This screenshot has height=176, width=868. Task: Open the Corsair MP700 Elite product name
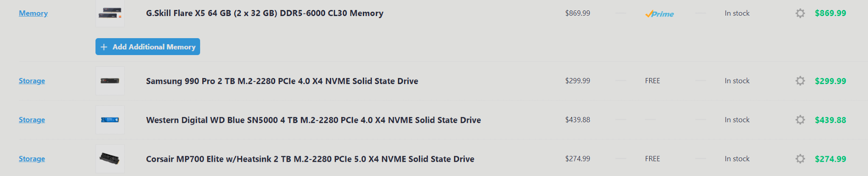(x=310, y=159)
